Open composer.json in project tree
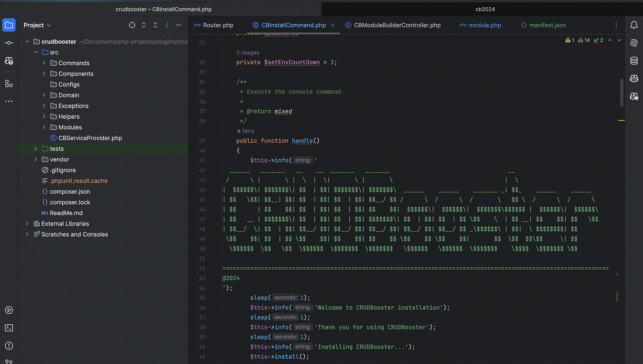The height and width of the screenshot is (364, 643). (70, 191)
